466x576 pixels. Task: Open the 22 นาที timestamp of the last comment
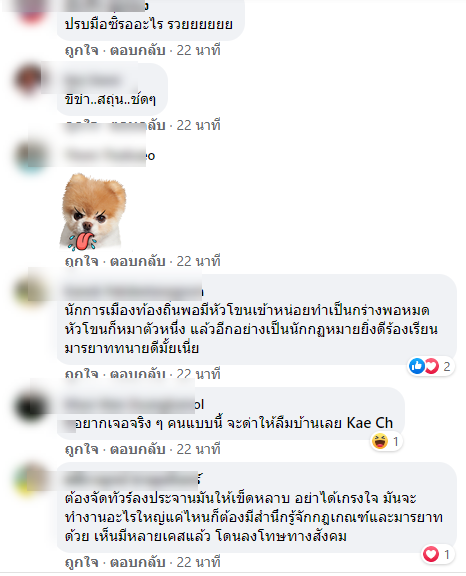198,562
